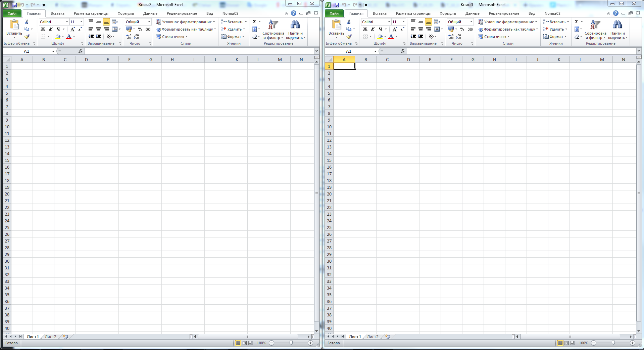This screenshot has height=350, width=644.
Task: Open font name dropdown in Книга2
Action: [x=67, y=22]
